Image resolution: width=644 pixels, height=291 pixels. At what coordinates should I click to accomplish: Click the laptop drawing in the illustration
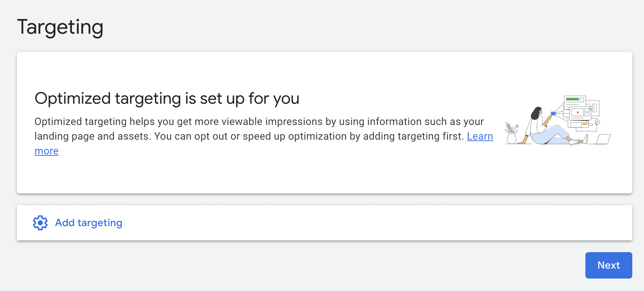point(600,139)
